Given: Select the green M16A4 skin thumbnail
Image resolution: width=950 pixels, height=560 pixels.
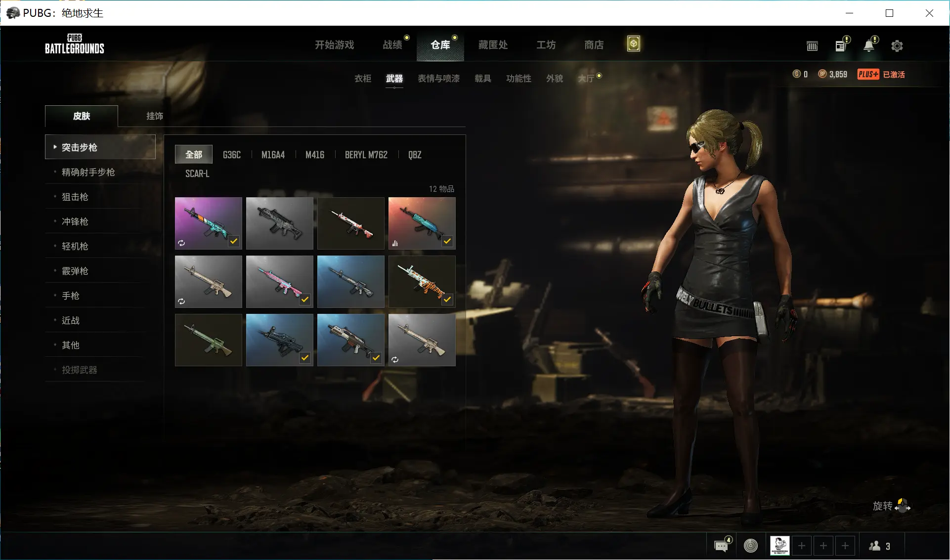Looking at the screenshot, I should [209, 340].
